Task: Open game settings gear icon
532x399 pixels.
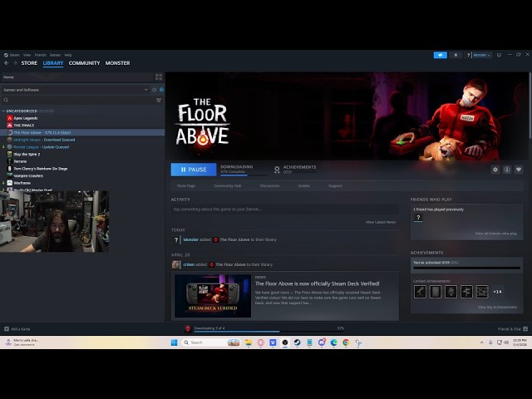Action: 495,170
